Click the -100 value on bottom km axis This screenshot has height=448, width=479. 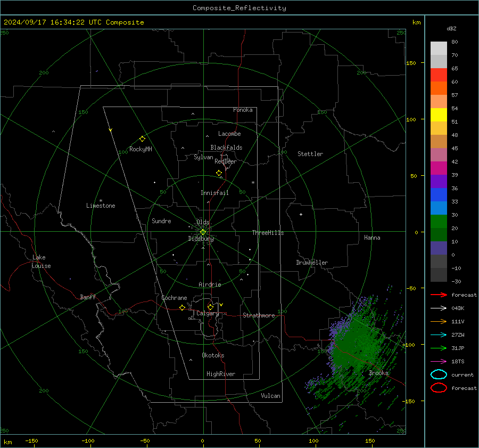tap(88, 441)
